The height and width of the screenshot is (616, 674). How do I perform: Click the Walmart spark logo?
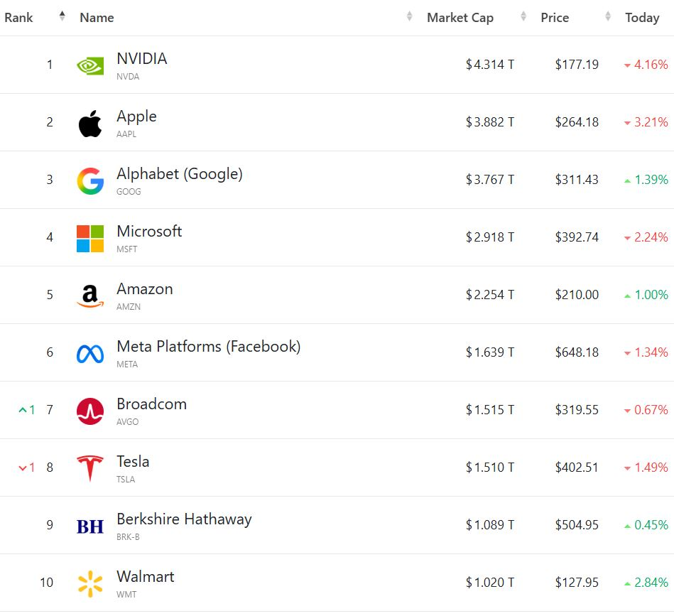tap(90, 583)
